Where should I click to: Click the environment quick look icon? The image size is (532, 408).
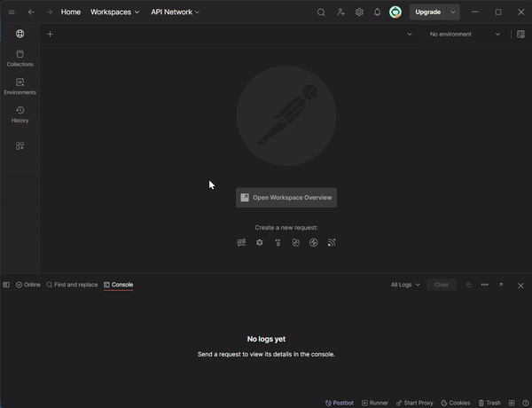click(520, 35)
